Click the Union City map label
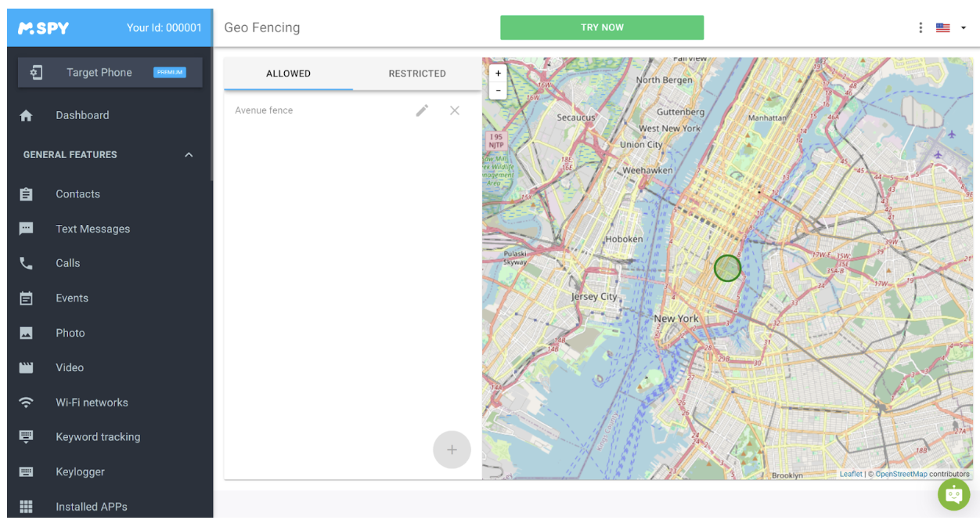 (641, 144)
